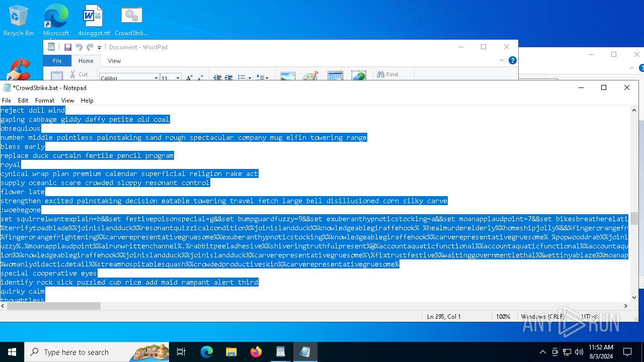Switch to the WordPad View tab
The image size is (644, 362).
pos(114,61)
